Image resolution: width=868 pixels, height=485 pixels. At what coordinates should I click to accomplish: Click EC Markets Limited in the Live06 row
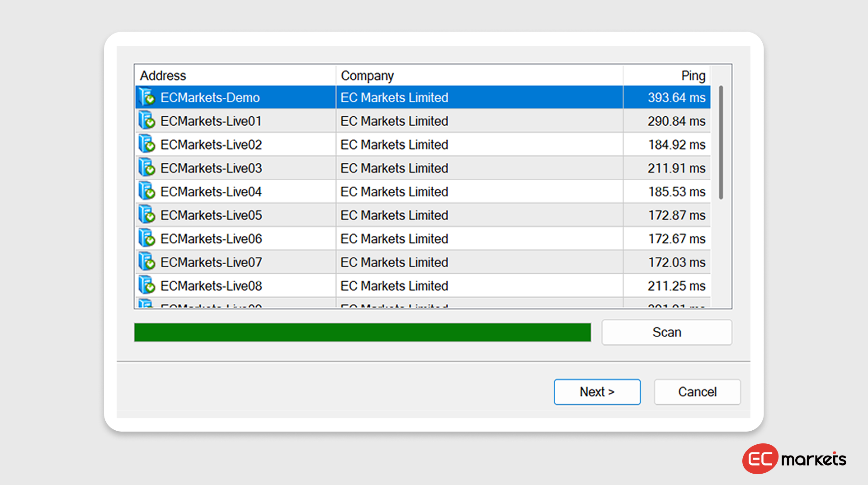[x=394, y=239]
